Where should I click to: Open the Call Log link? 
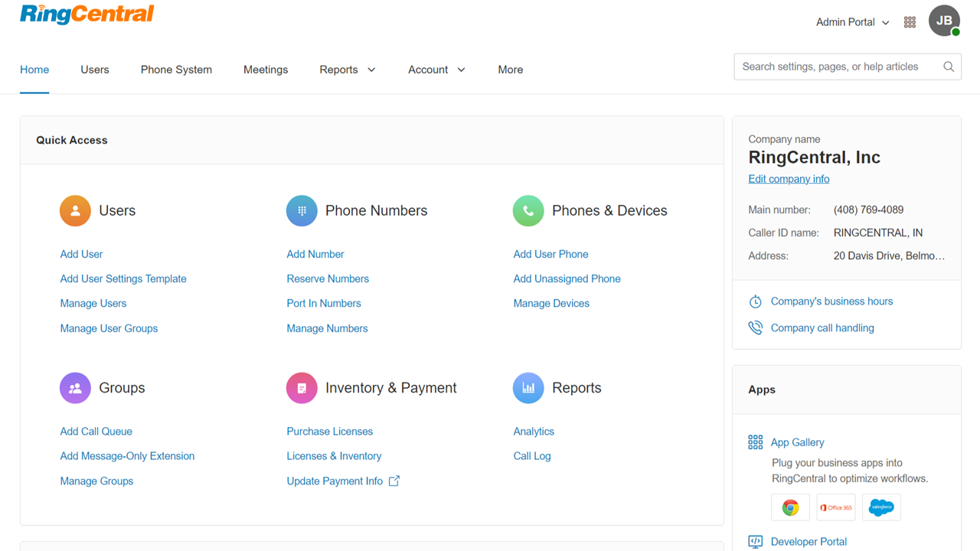[532, 456]
